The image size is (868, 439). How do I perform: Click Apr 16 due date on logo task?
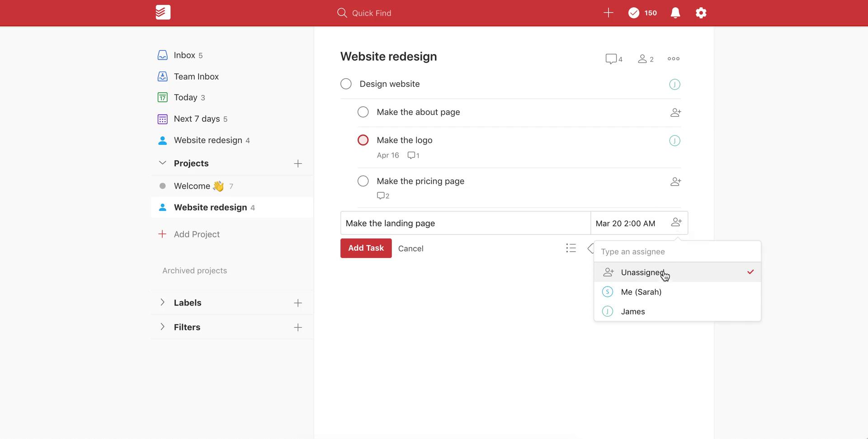click(x=388, y=155)
